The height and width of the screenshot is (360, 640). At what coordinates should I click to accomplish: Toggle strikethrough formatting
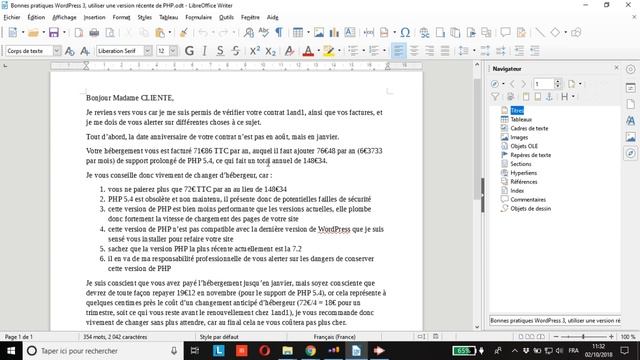point(236,51)
